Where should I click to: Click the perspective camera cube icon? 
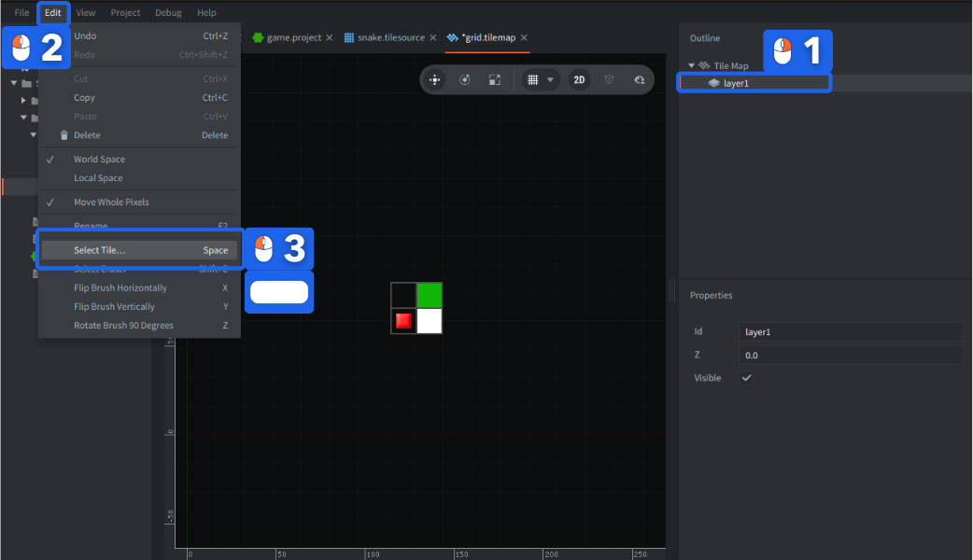click(x=609, y=80)
